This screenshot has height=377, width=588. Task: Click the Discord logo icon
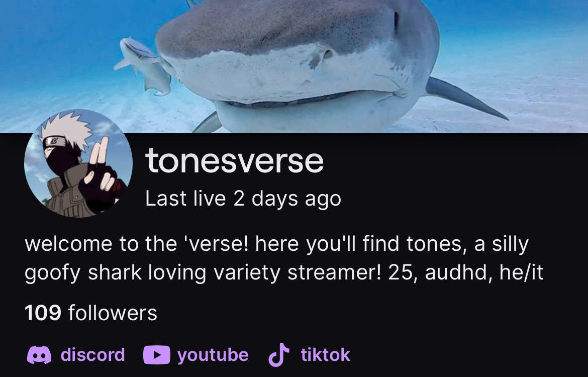tap(39, 355)
